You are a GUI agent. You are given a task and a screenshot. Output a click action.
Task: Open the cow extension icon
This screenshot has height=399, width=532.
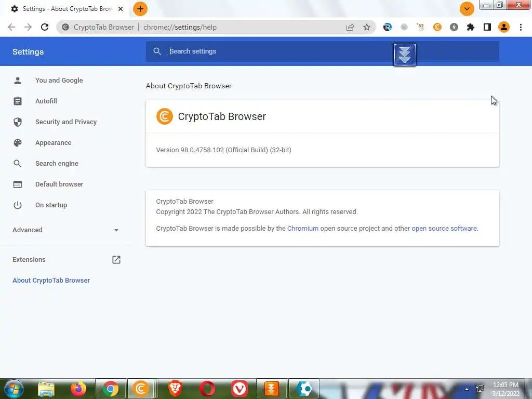pos(420,27)
